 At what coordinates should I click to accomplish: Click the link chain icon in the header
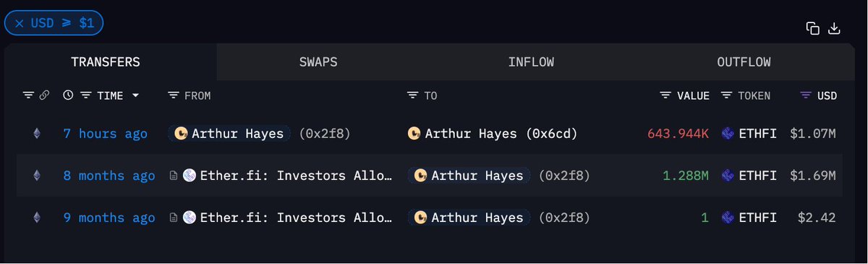44,95
